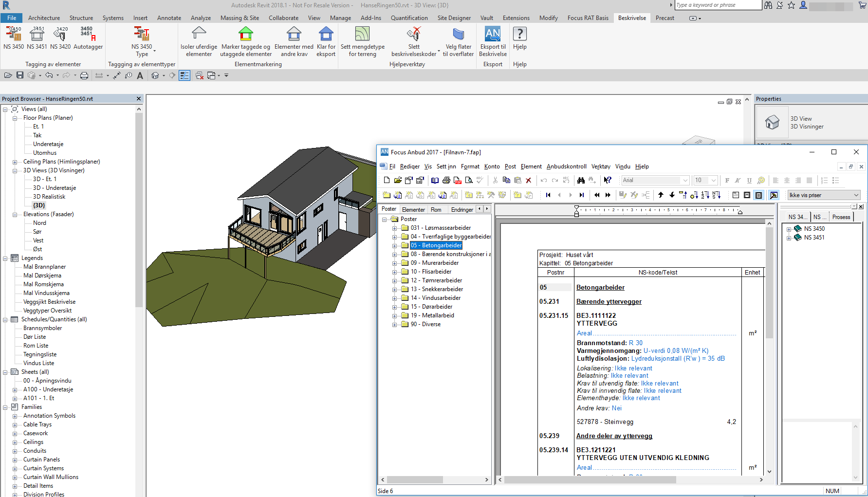Click the move post up arrow icon
Image resolution: width=868 pixels, height=497 pixels.
click(661, 195)
